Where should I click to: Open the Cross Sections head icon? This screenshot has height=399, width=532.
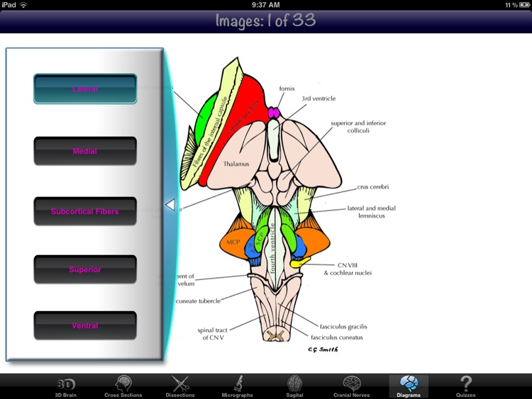[x=123, y=383]
